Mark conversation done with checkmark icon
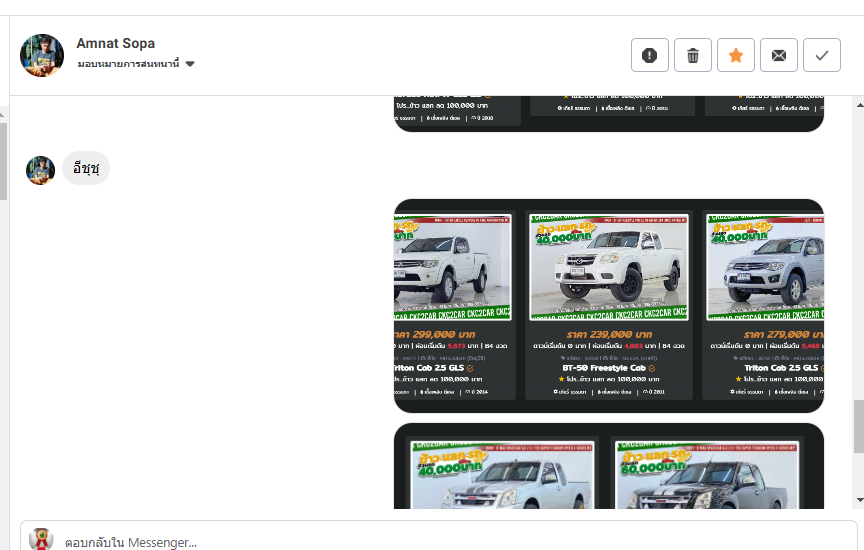Image resolution: width=864 pixels, height=550 pixels. [x=822, y=55]
